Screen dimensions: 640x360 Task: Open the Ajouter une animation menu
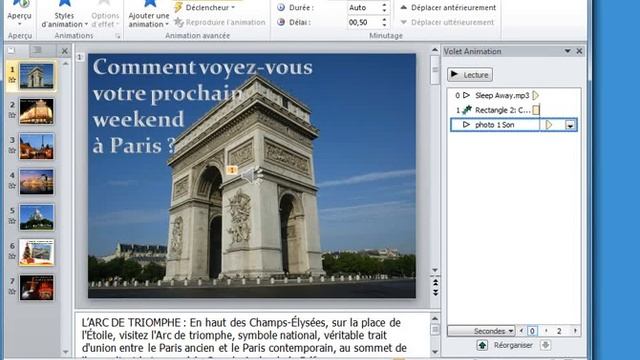pyautogui.click(x=149, y=15)
